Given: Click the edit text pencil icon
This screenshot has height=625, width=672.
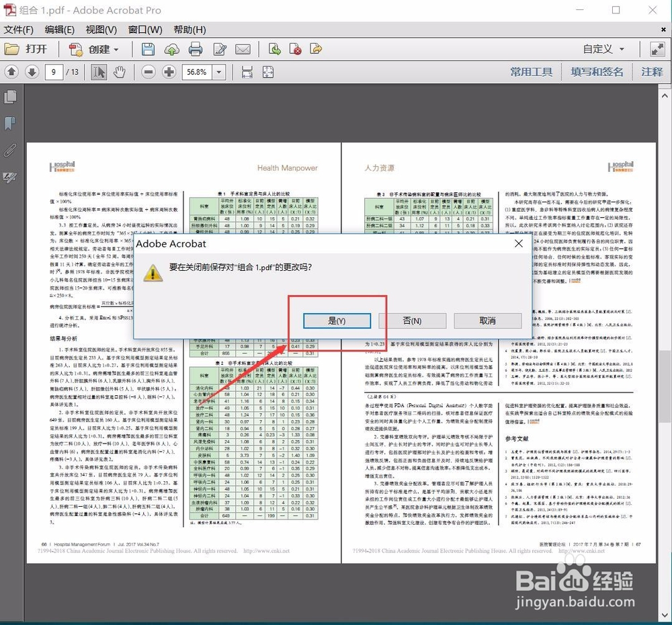Looking at the screenshot, I should pos(220,49).
